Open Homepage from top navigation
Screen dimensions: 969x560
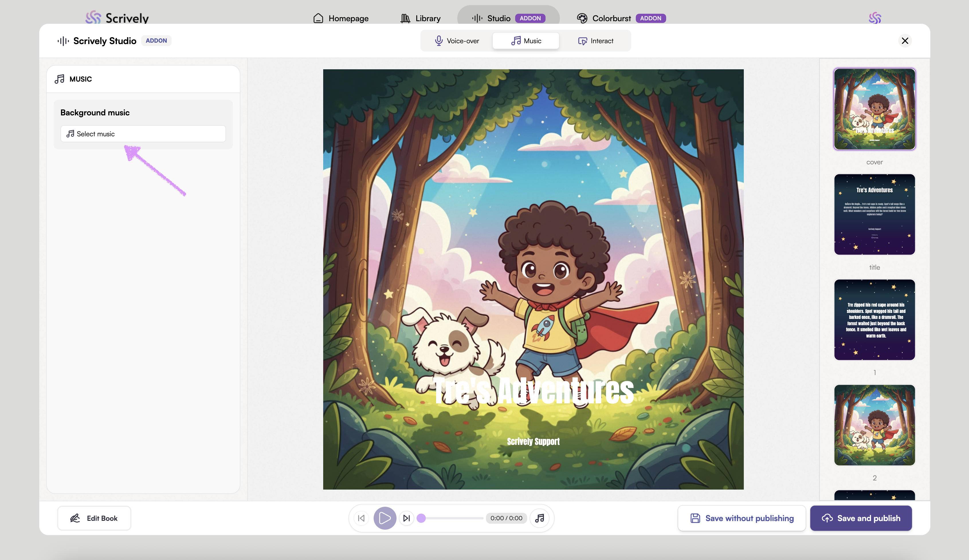(341, 18)
